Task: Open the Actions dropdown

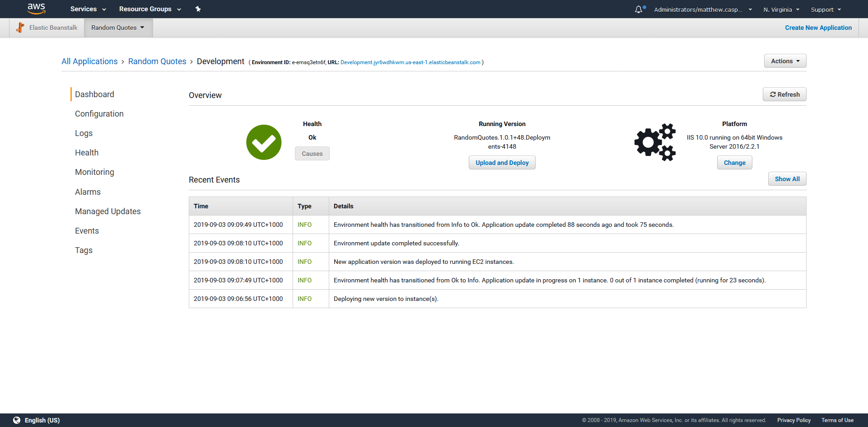Action: tap(785, 61)
